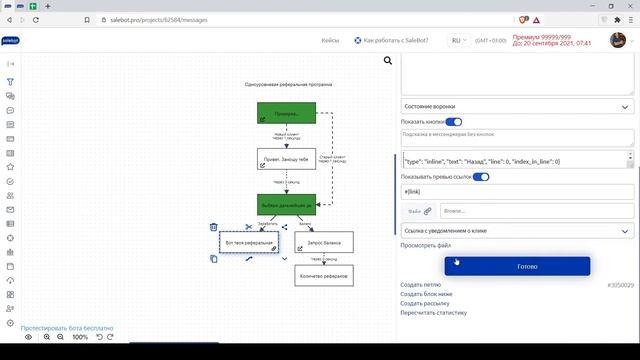Screen dimensions: 640x360
Task: Click 'Протестировать бота бесплатно' link
Action: (x=67, y=328)
